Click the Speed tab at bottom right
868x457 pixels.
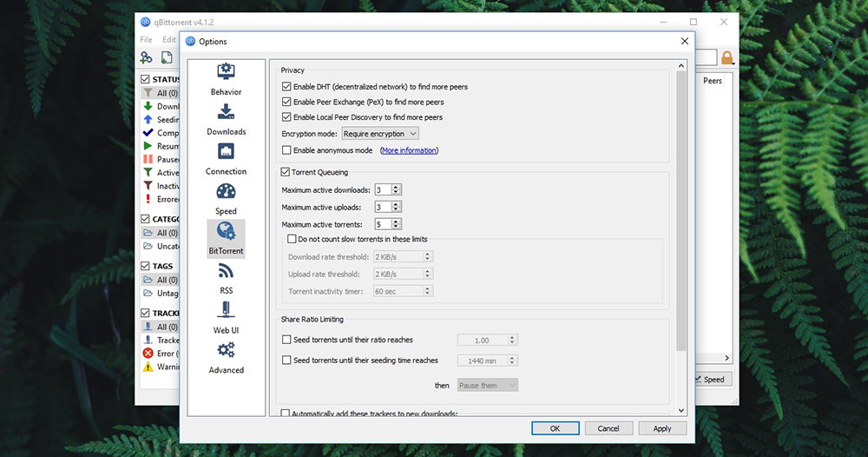pyautogui.click(x=713, y=380)
